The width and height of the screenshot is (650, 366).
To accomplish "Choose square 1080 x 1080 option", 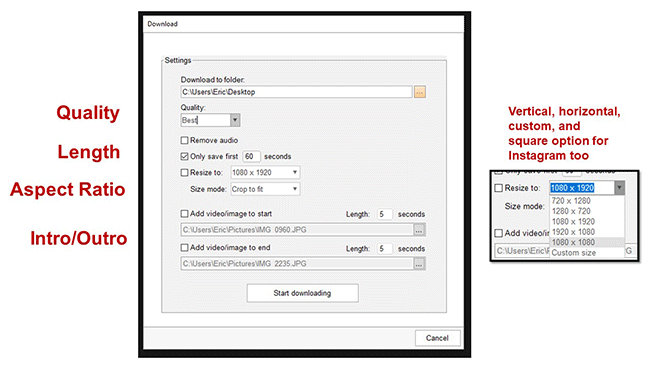I will 587,242.
